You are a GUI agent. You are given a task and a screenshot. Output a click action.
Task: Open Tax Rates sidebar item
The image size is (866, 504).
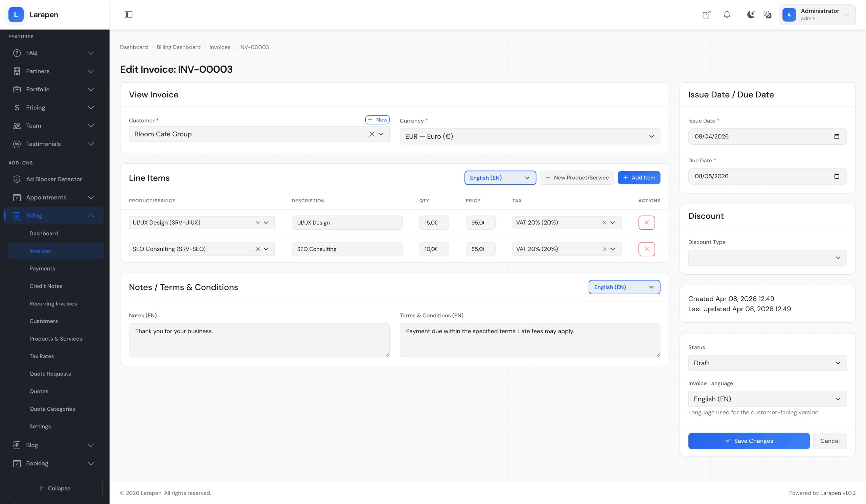(x=42, y=356)
